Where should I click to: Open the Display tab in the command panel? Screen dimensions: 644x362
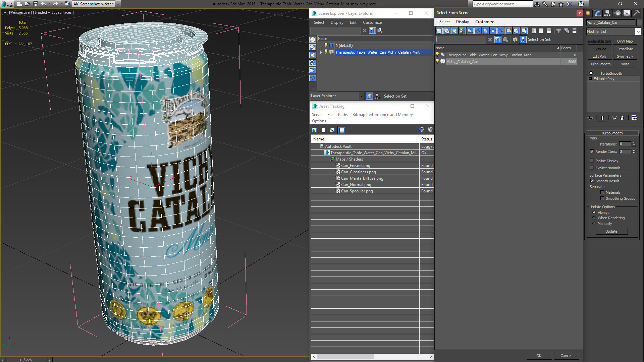(x=627, y=13)
